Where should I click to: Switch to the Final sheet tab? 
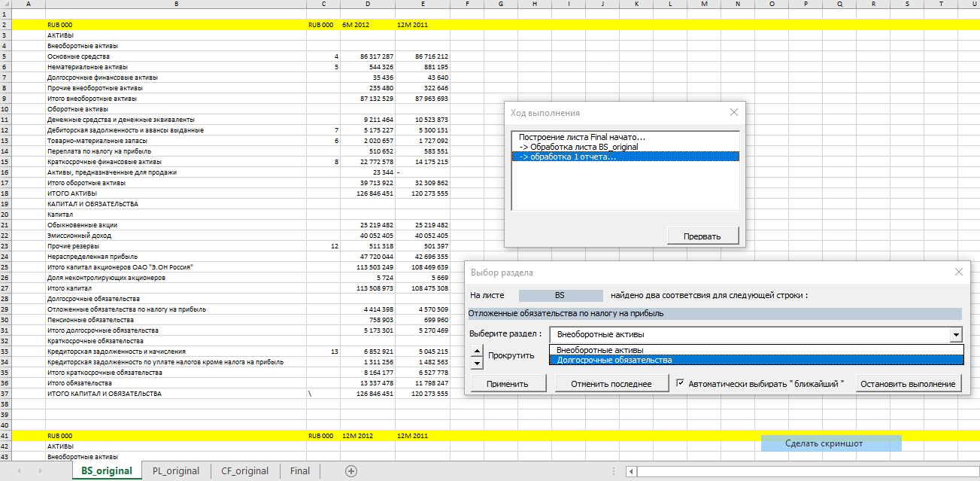point(299,471)
